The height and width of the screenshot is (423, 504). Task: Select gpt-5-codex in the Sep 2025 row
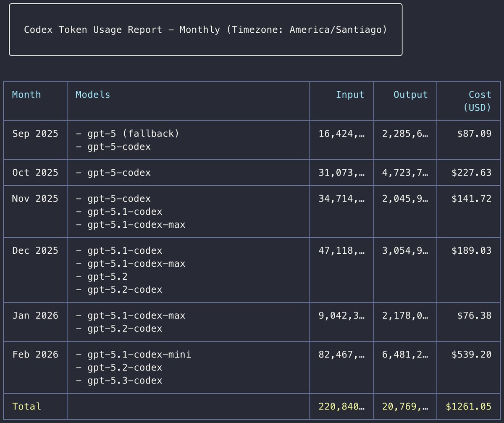tap(113, 147)
